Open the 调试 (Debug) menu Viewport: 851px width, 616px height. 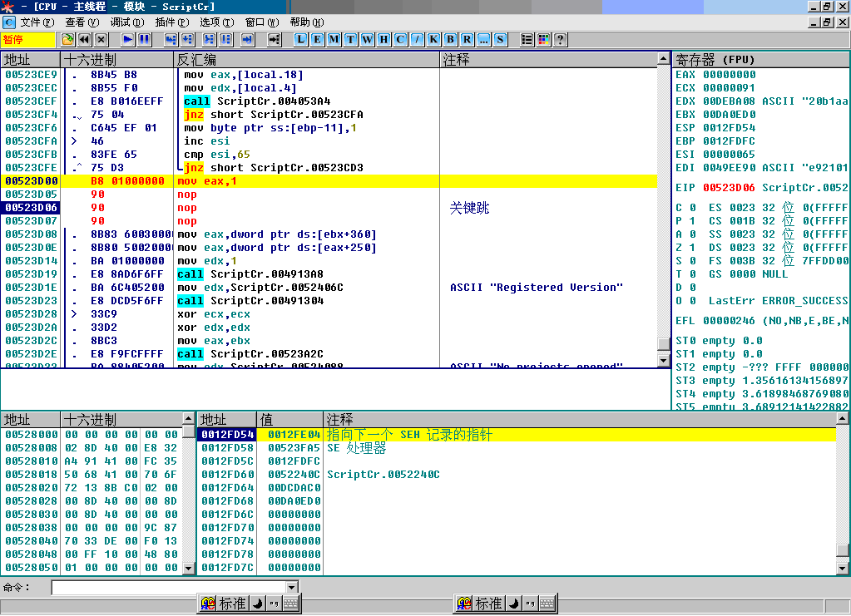pyautogui.click(x=126, y=22)
